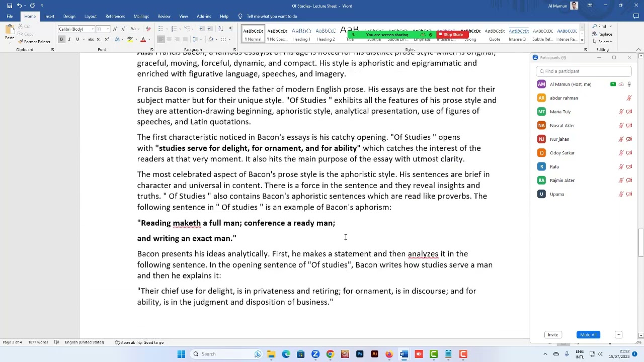Click the Mute All button
Viewport: 644px width, 362px height.
click(x=588, y=335)
